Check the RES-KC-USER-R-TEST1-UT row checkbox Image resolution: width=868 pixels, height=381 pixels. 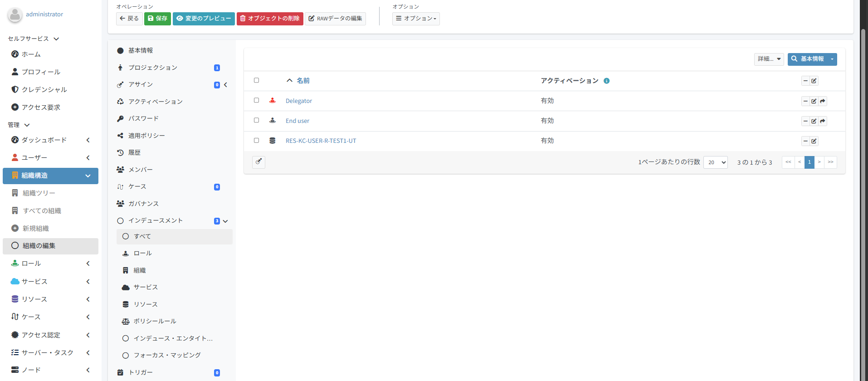tap(256, 140)
